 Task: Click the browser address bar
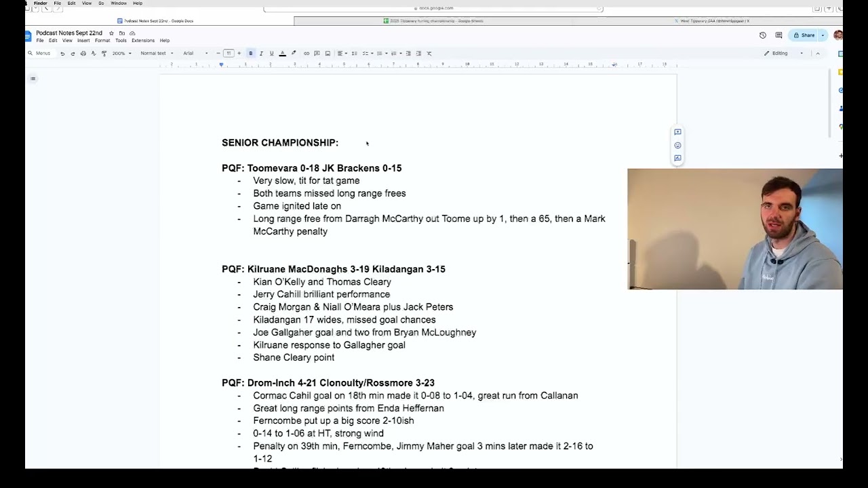pyautogui.click(x=433, y=9)
